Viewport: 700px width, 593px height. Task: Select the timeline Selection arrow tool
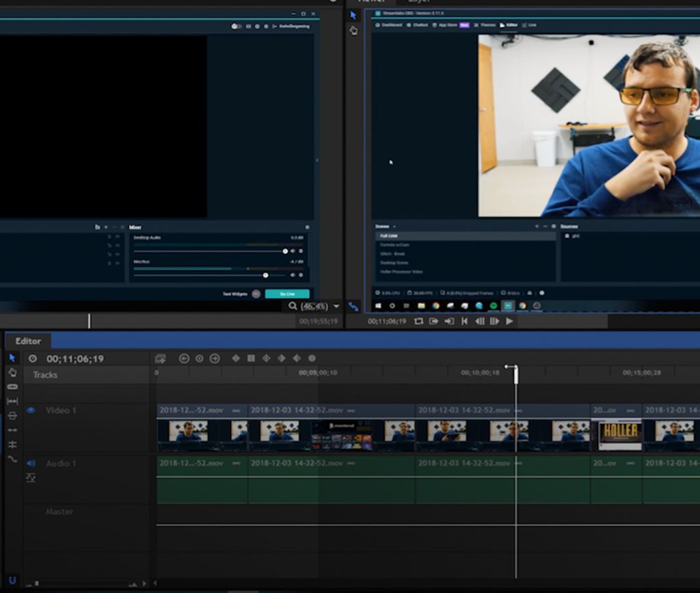[x=12, y=358]
